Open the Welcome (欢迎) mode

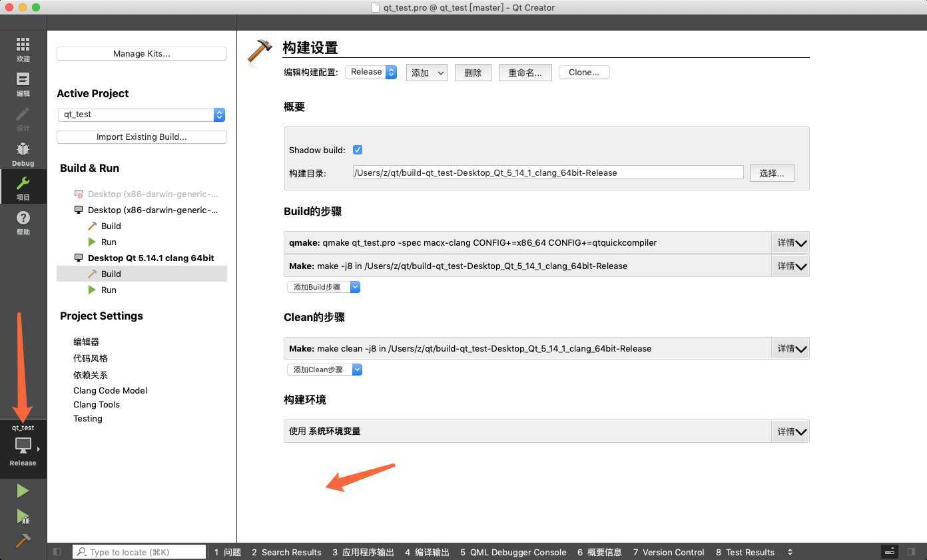pos(23,49)
